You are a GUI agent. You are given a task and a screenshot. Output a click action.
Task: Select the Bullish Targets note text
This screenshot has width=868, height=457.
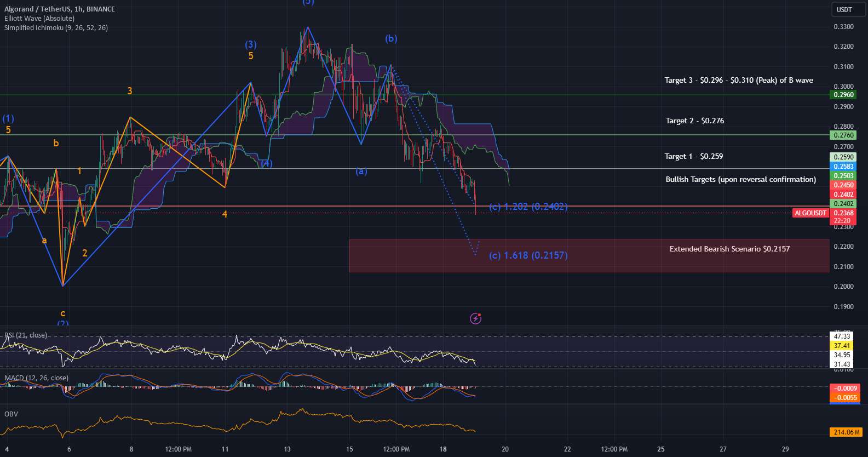tap(740, 179)
